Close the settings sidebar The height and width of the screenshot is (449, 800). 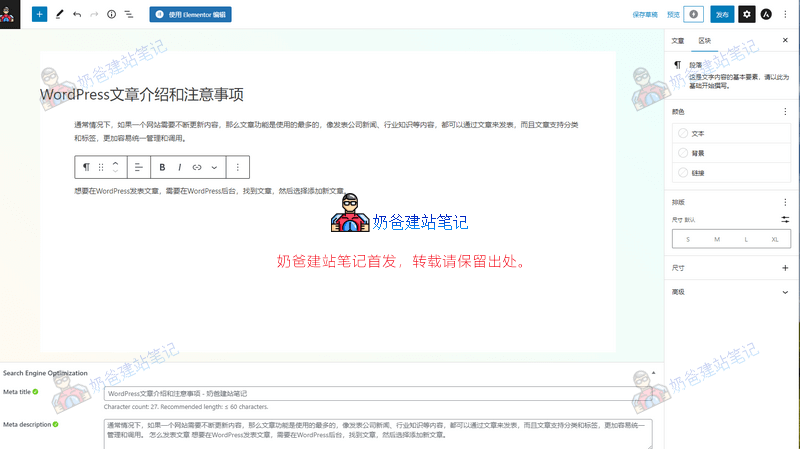pos(785,40)
